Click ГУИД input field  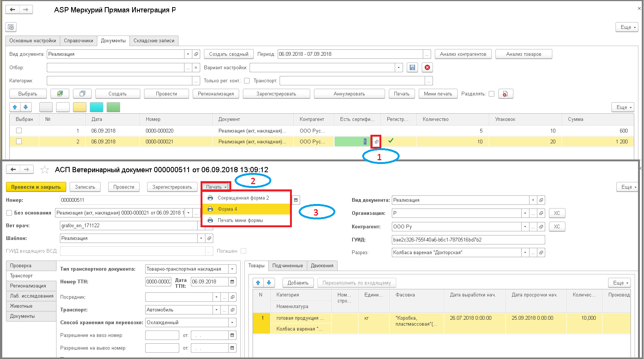(468, 240)
